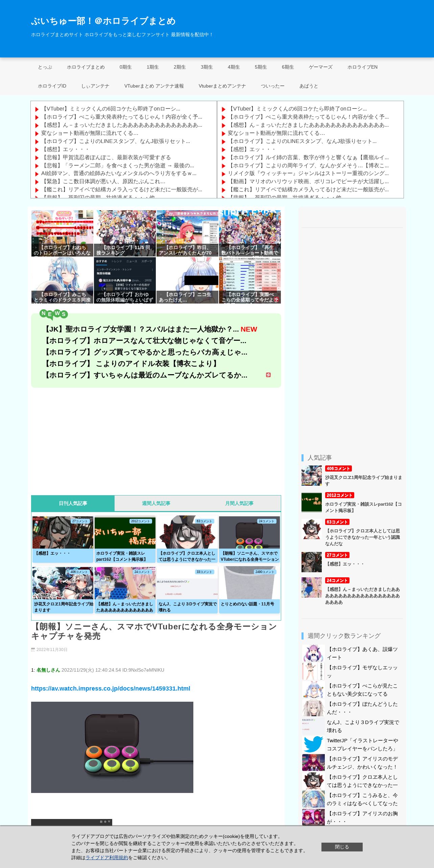The height and width of the screenshot is (868, 434).
Task: Click the site title ぶいちゅー部！＠ホロライブまとめ
Action: click(103, 21)
